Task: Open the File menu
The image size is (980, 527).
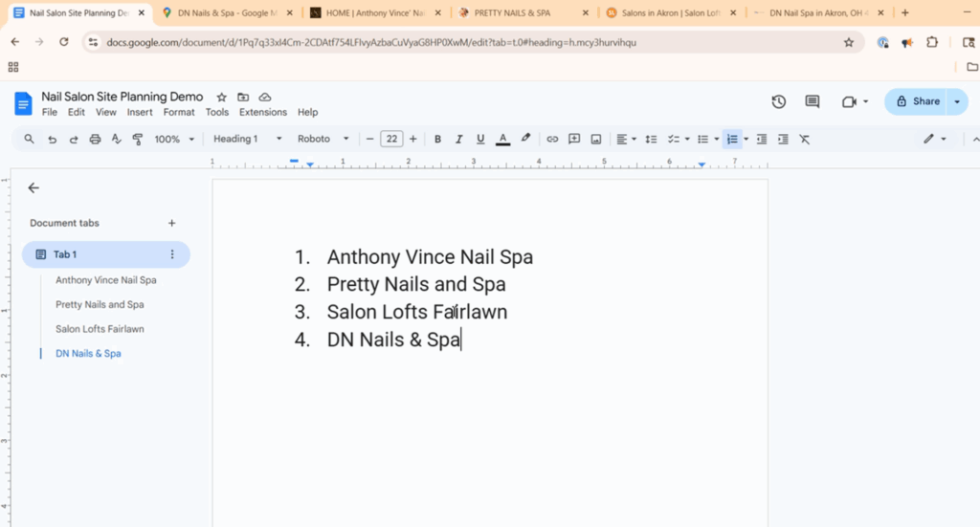Action: coord(50,113)
